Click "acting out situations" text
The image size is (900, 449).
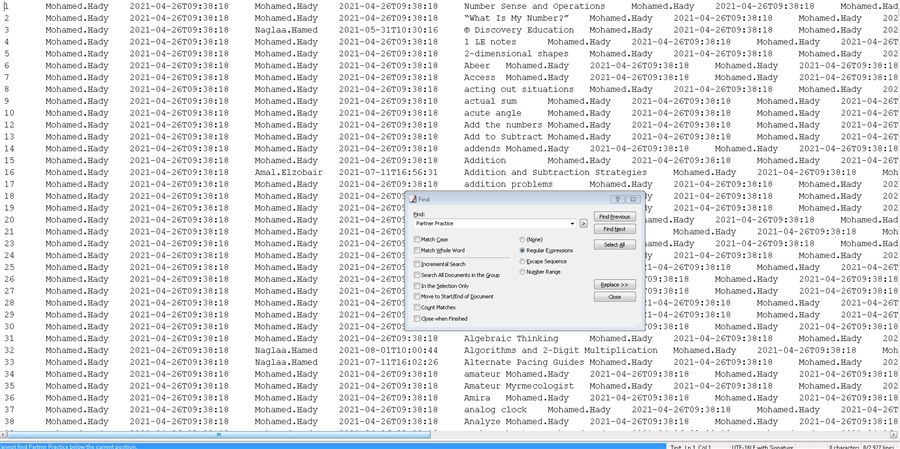click(518, 90)
